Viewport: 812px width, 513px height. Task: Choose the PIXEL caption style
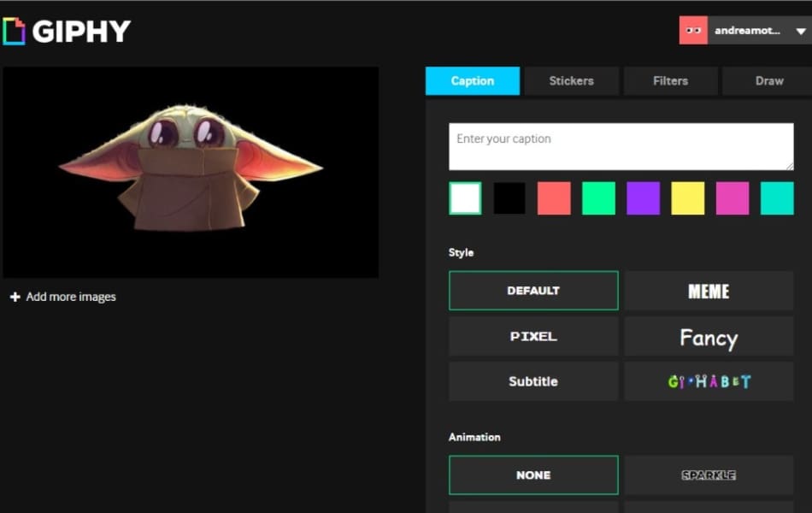click(x=533, y=337)
